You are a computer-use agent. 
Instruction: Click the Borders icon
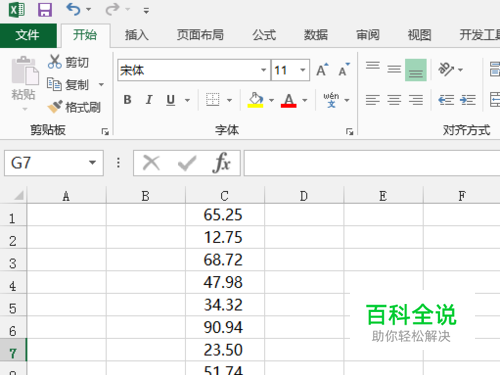point(213,100)
